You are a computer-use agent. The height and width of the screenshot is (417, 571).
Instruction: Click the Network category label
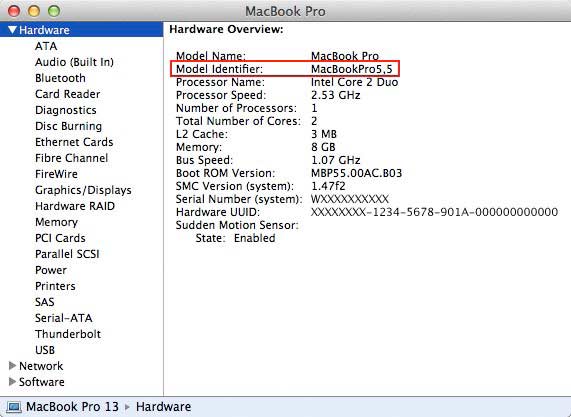pos(41,366)
